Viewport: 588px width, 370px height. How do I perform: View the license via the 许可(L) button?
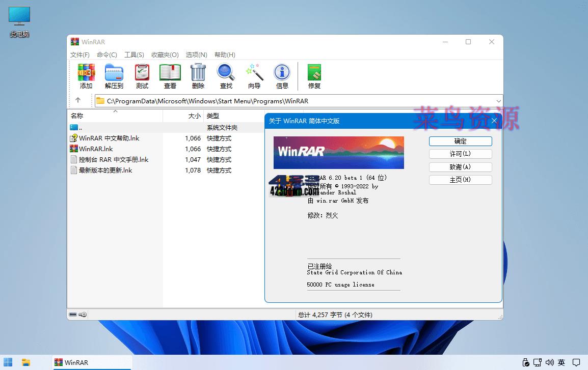click(460, 154)
